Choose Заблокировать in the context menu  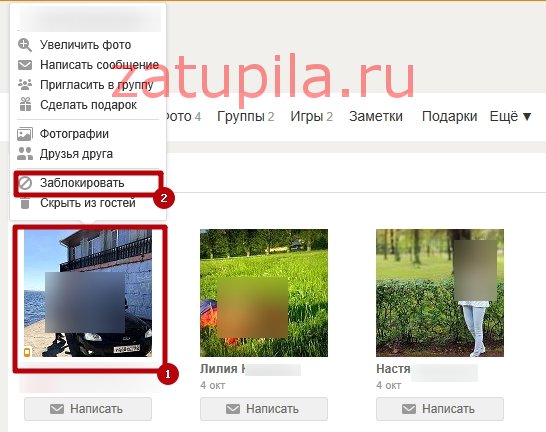click(82, 183)
